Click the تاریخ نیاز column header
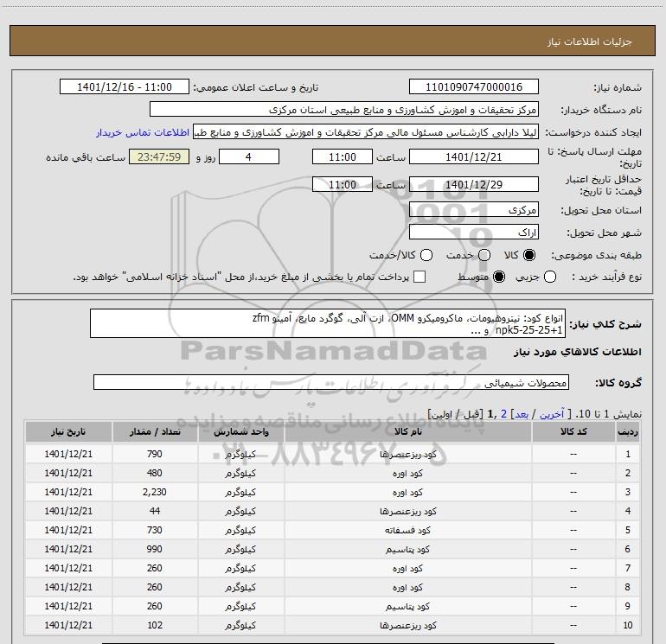Viewport: 666px width, 644px height. [x=68, y=431]
